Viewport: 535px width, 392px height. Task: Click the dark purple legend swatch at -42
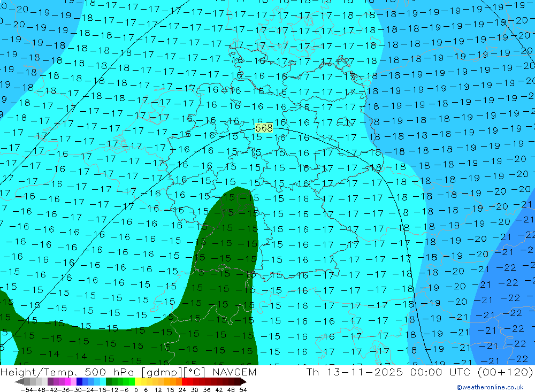pos(50,381)
